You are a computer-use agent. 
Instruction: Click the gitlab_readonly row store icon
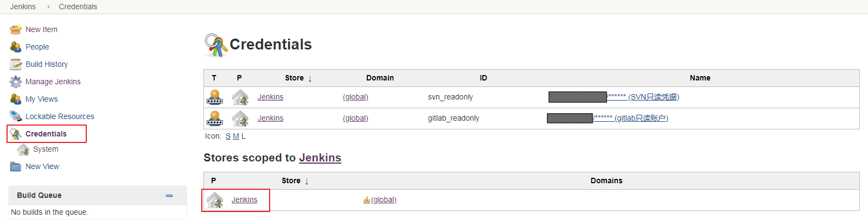pyautogui.click(x=240, y=119)
